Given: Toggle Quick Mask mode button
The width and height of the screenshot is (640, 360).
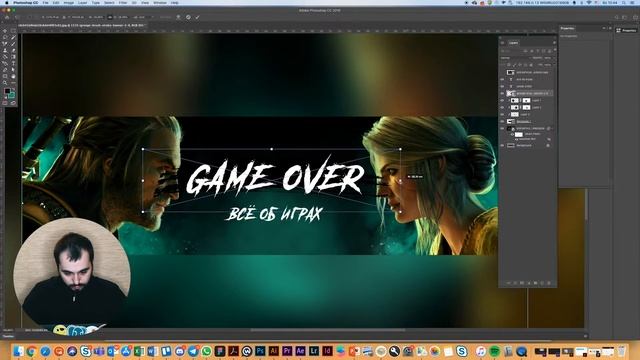Looking at the screenshot, I should click(5, 103).
